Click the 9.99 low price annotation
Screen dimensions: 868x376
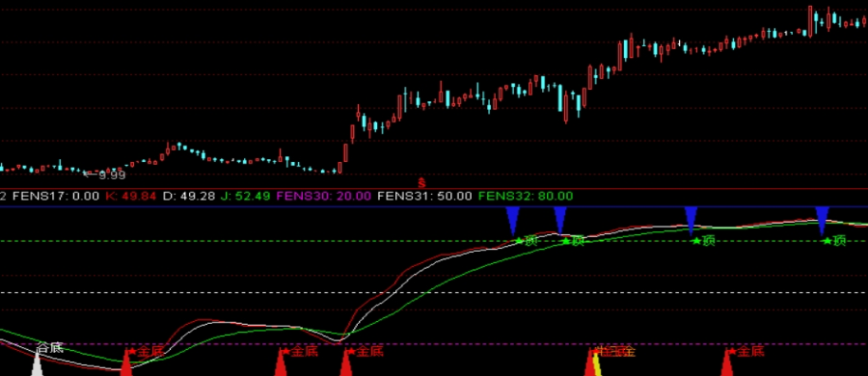pos(112,175)
